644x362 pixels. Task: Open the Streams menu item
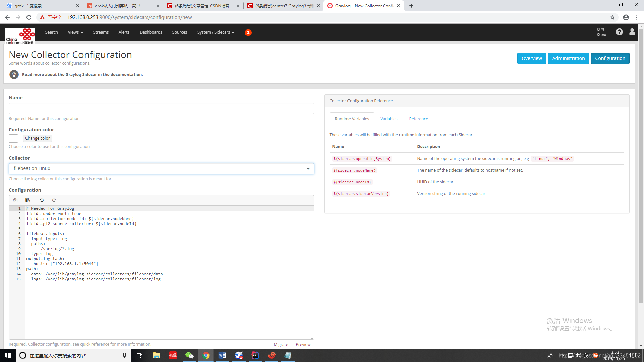101,32
